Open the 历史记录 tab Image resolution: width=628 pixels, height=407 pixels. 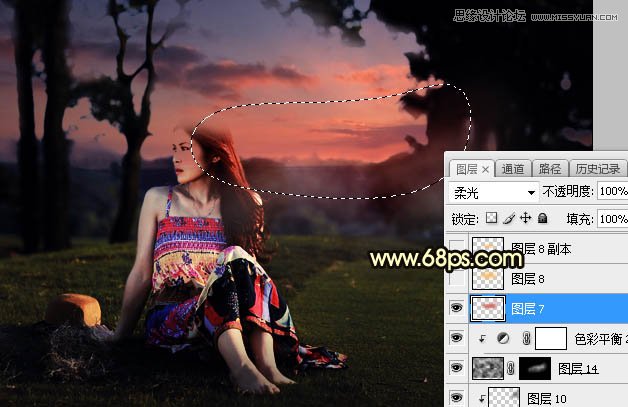click(x=596, y=169)
